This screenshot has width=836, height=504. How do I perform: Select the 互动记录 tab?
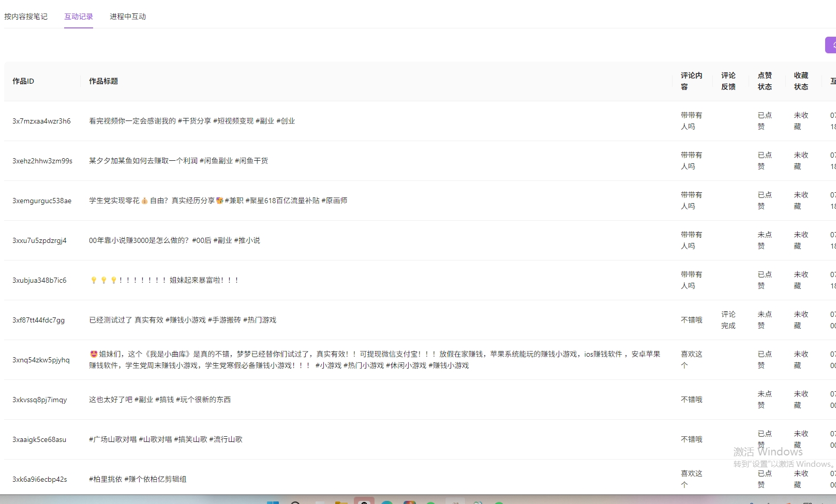click(79, 17)
